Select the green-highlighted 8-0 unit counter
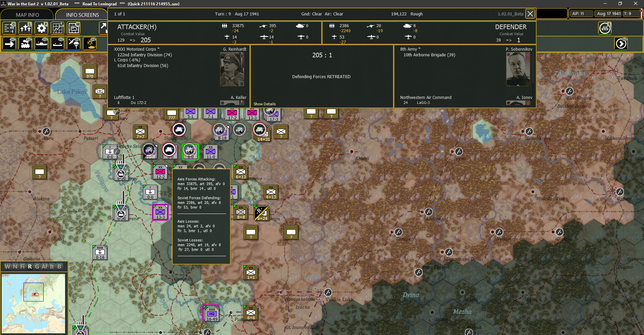The height and width of the screenshot is (335, 644). (x=190, y=152)
